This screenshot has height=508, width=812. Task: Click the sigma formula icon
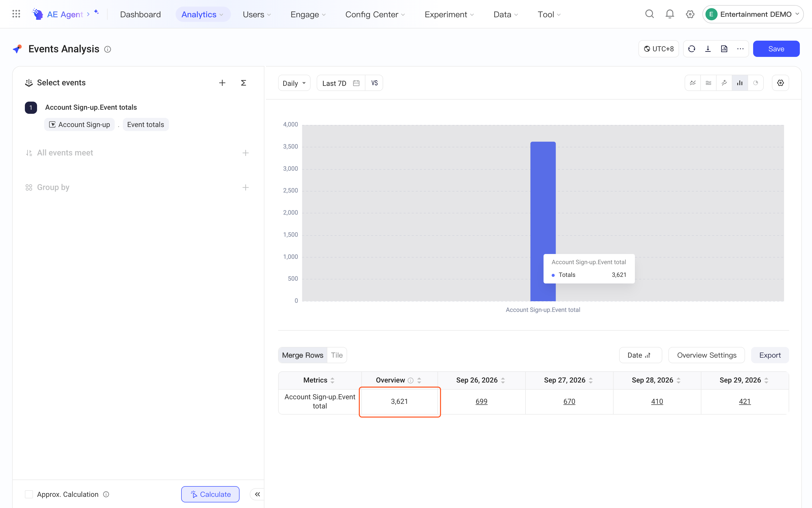pos(244,83)
